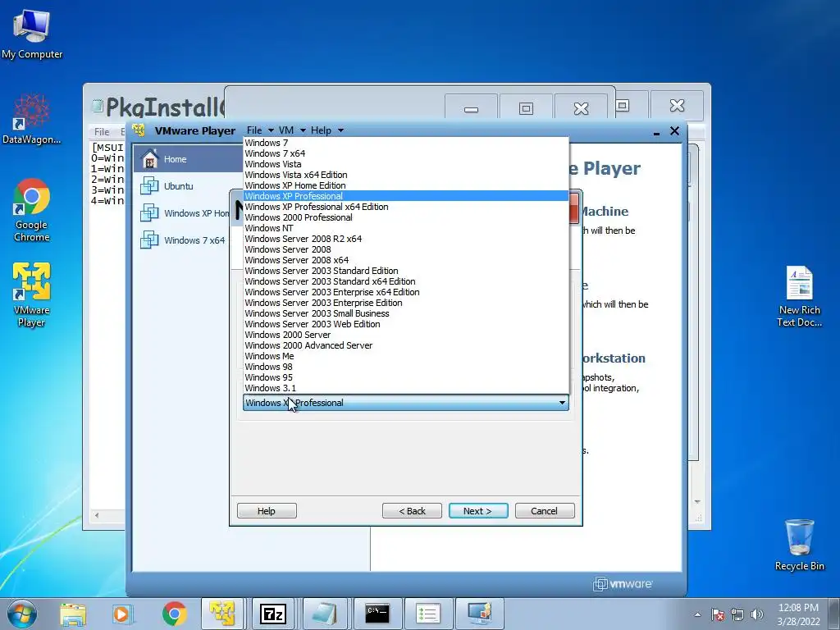Select Windows Server 2003 Standard x64 Edition
The image size is (840, 630).
[x=405, y=282]
